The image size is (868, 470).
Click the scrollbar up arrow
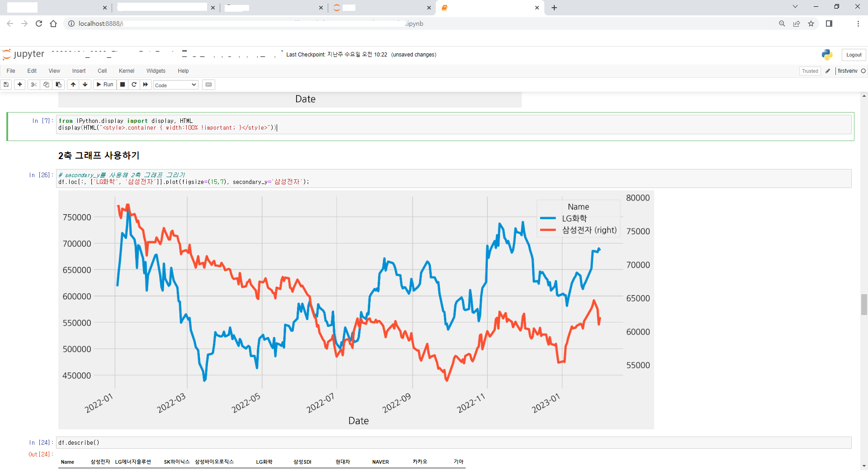(x=864, y=96)
